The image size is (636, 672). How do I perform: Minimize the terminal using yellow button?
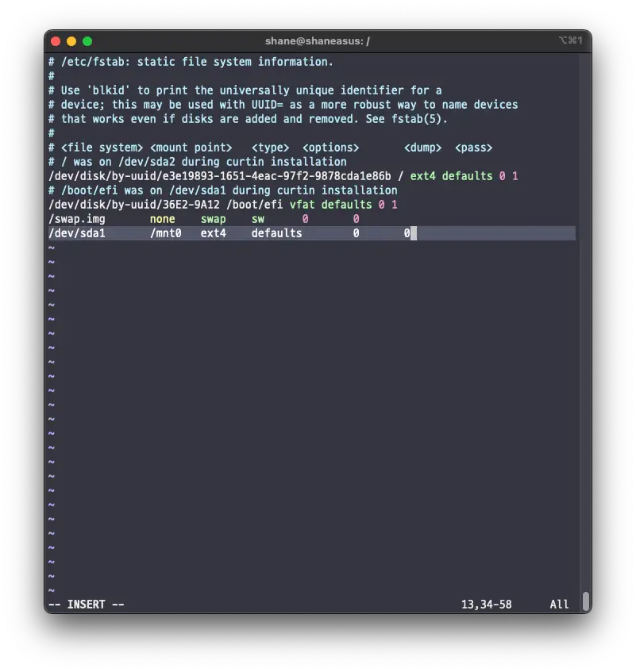pyautogui.click(x=71, y=41)
